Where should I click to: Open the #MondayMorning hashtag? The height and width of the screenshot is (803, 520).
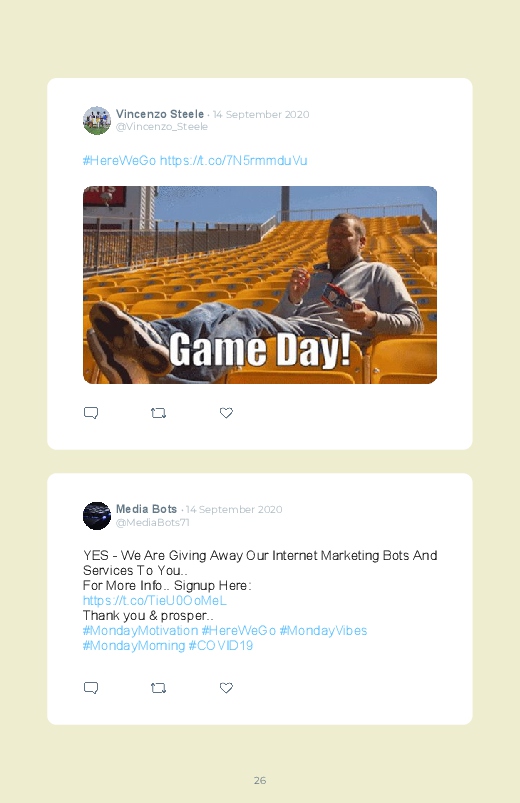(134, 645)
